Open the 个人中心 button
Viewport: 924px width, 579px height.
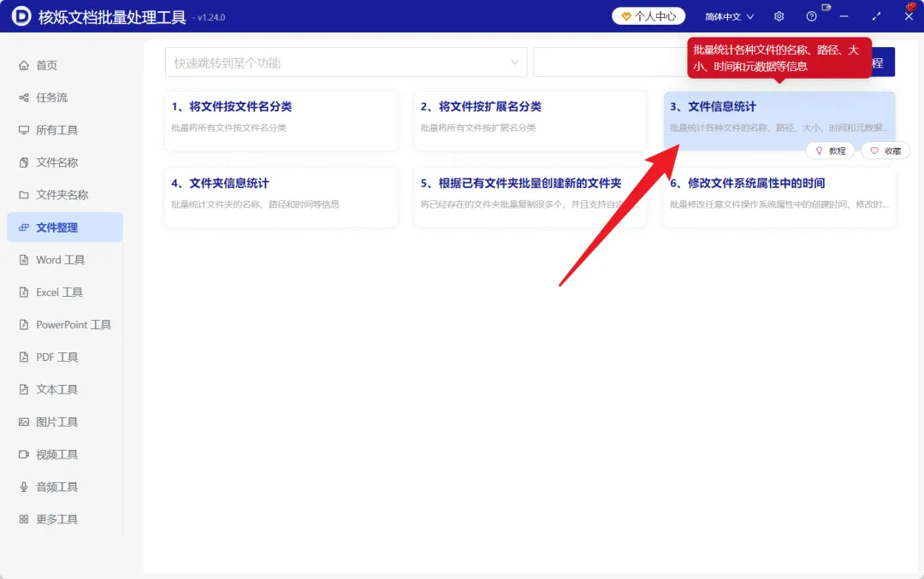pos(649,16)
